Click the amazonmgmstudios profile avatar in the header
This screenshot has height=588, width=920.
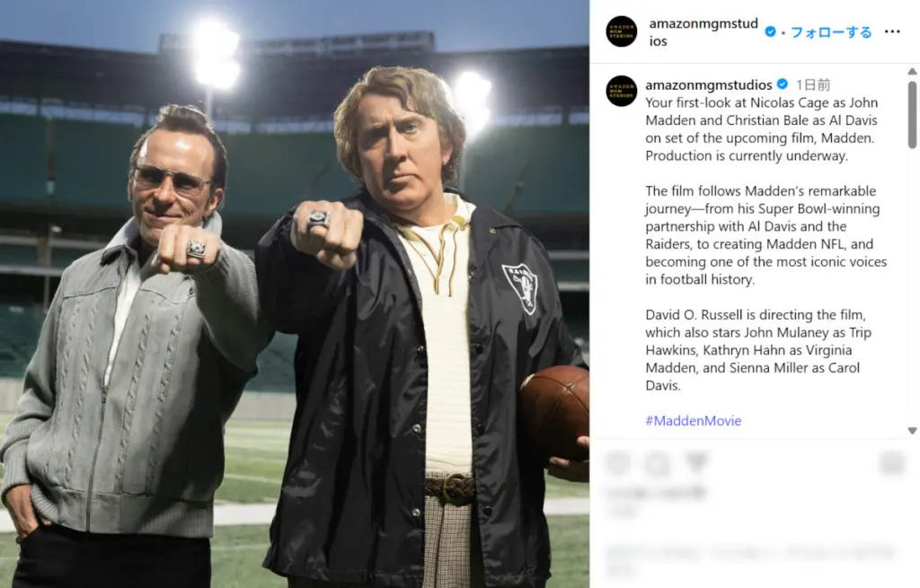point(622,31)
